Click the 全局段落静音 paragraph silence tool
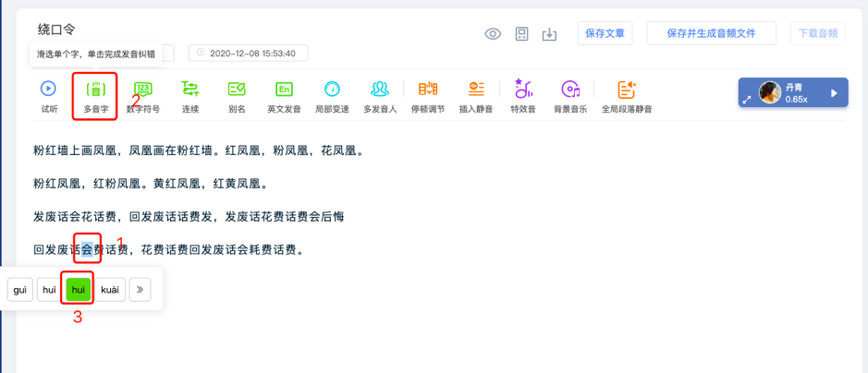This screenshot has height=373, width=868. [627, 96]
